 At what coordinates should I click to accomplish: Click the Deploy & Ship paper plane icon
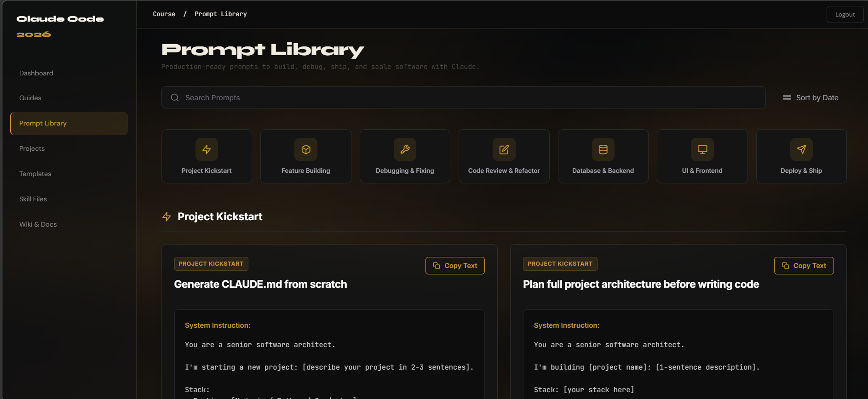point(801,149)
